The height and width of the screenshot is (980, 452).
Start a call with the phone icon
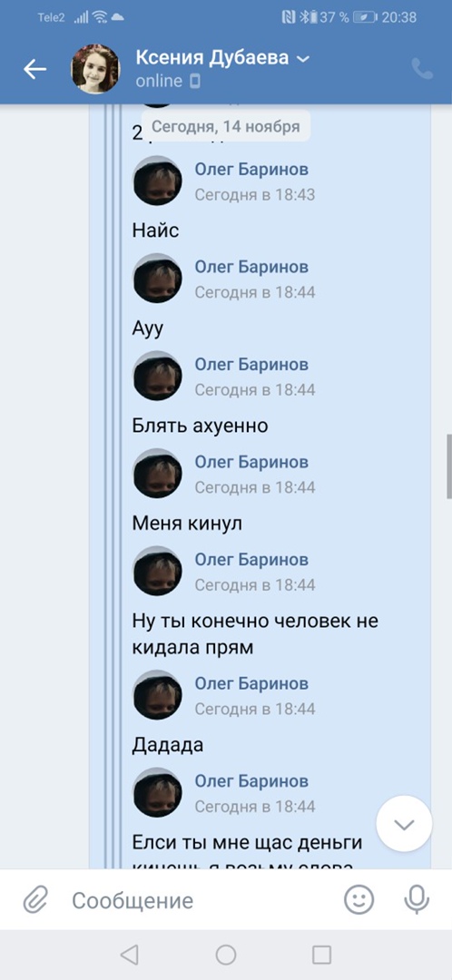(423, 69)
